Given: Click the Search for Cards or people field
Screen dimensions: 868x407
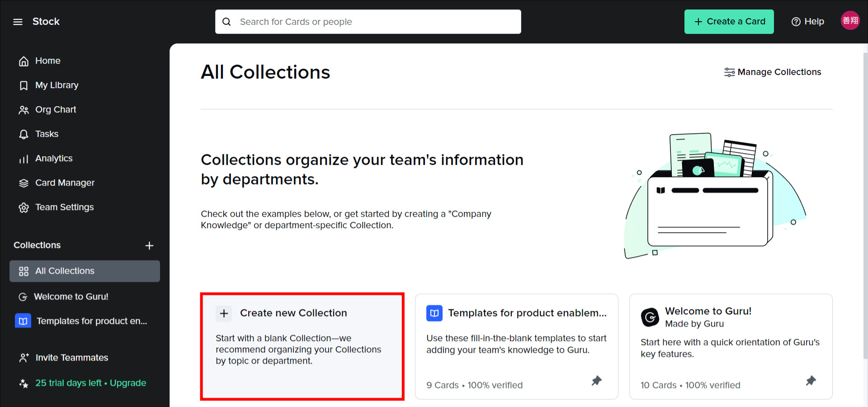Looking at the screenshot, I should [x=368, y=22].
